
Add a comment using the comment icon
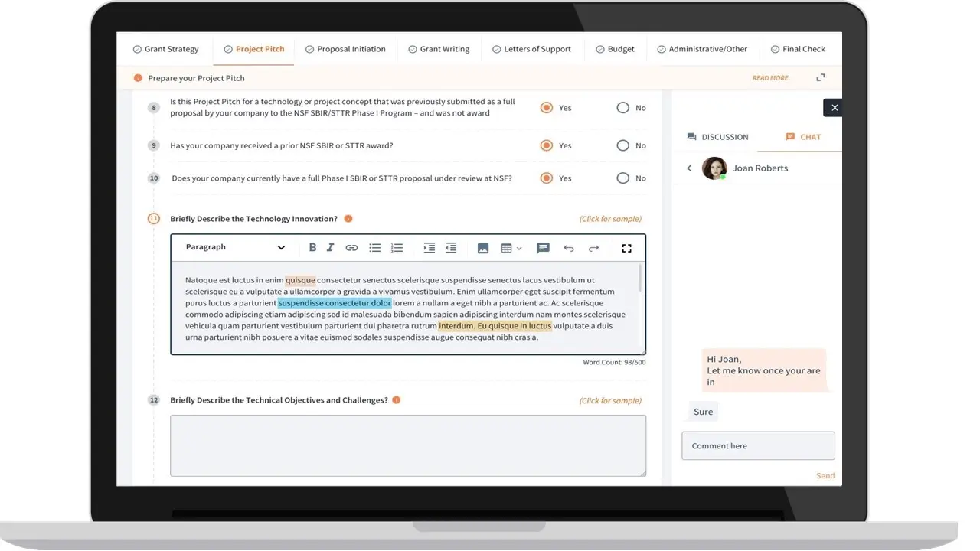coord(543,248)
